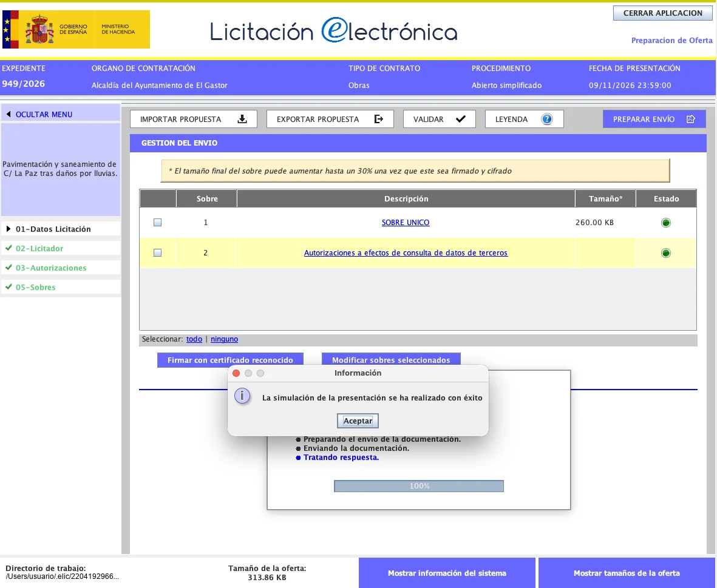Image resolution: width=717 pixels, height=588 pixels.
Task: Open the SOBRE UNICO link
Action: (x=406, y=223)
